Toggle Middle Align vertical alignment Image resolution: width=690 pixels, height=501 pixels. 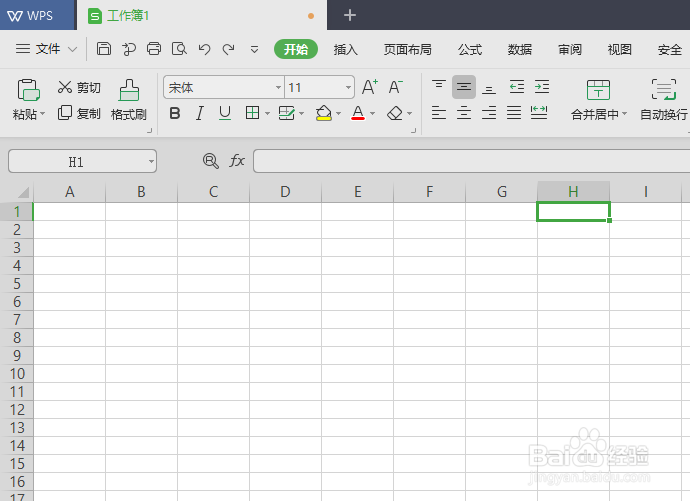[x=464, y=87]
